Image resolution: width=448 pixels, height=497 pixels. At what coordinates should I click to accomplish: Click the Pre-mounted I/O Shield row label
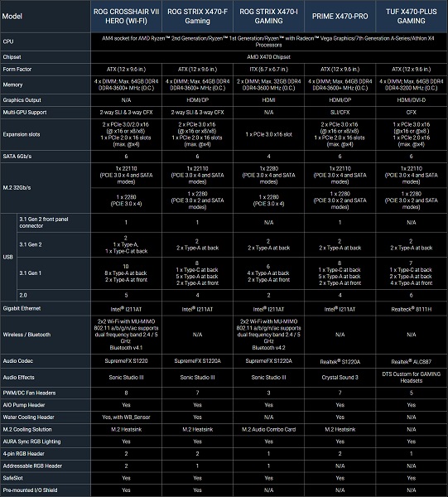[x=46, y=490]
